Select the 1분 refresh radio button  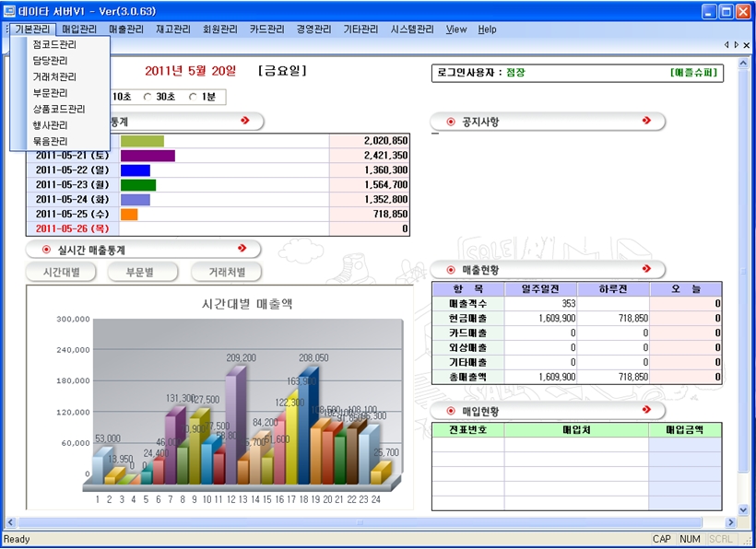pyautogui.click(x=193, y=97)
